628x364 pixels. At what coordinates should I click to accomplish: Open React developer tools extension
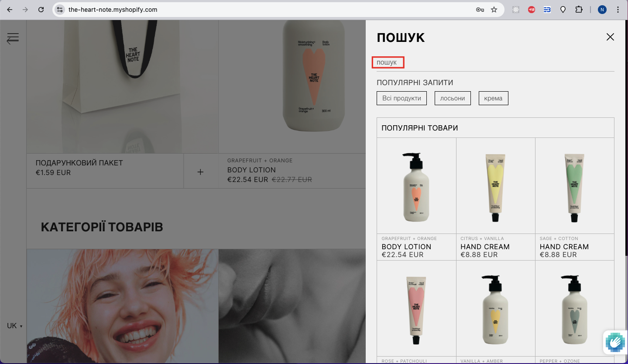click(x=516, y=10)
